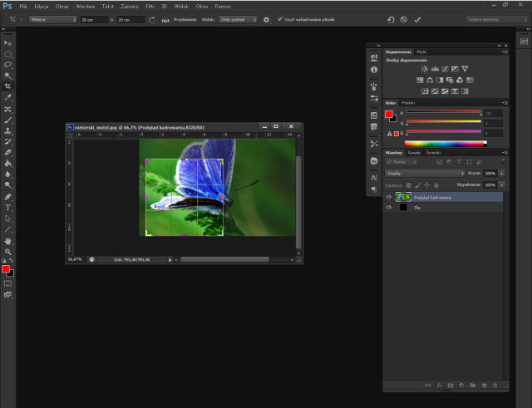Toggle the layer filter switch
This screenshot has width=532, height=408.
coord(503,162)
